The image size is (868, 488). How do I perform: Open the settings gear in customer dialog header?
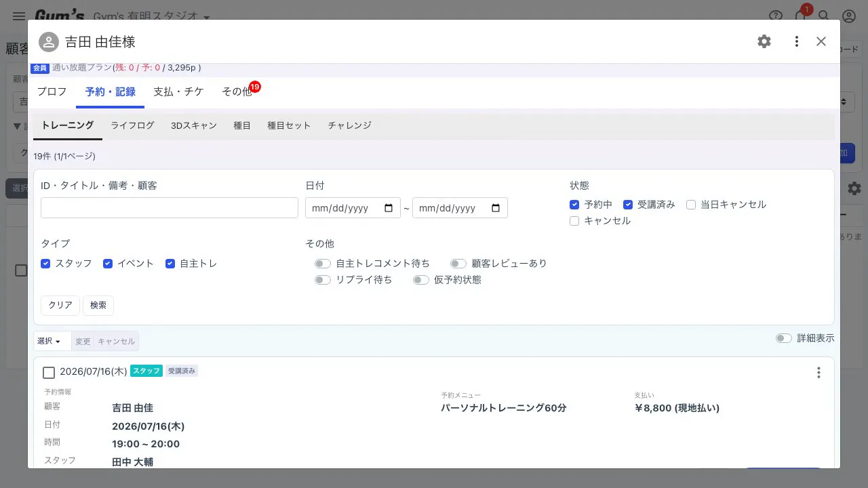[764, 41]
